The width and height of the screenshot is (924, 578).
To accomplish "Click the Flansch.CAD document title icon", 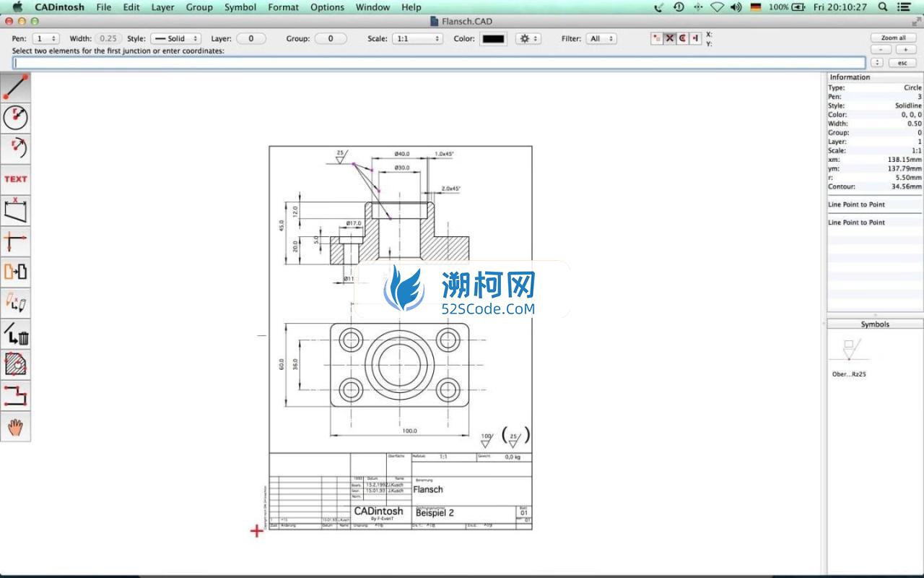I will click(x=434, y=22).
